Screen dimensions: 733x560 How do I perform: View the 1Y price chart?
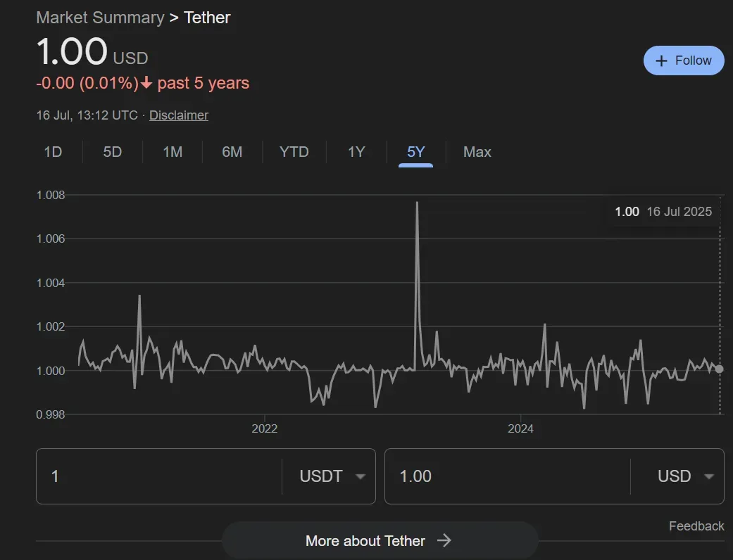point(356,152)
